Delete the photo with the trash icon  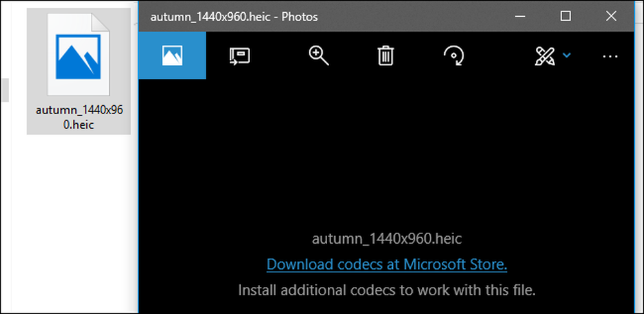pyautogui.click(x=386, y=55)
